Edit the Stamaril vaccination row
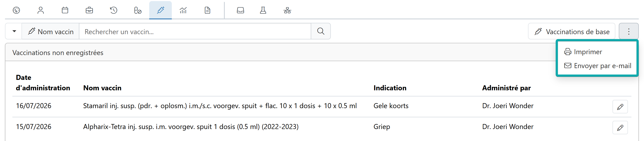 click(620, 107)
